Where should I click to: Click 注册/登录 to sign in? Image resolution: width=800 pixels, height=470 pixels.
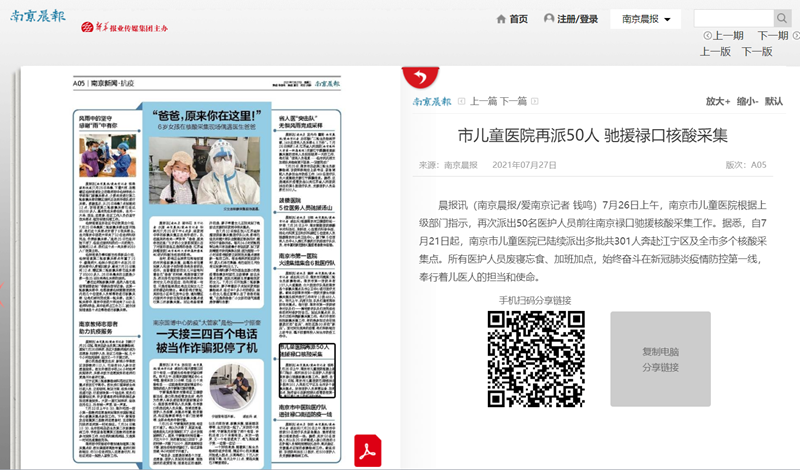coord(577,19)
